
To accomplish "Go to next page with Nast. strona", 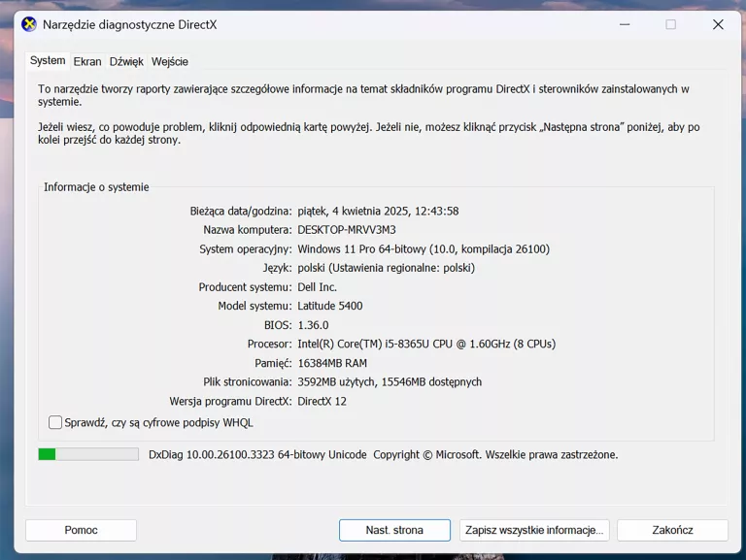I will (394, 530).
